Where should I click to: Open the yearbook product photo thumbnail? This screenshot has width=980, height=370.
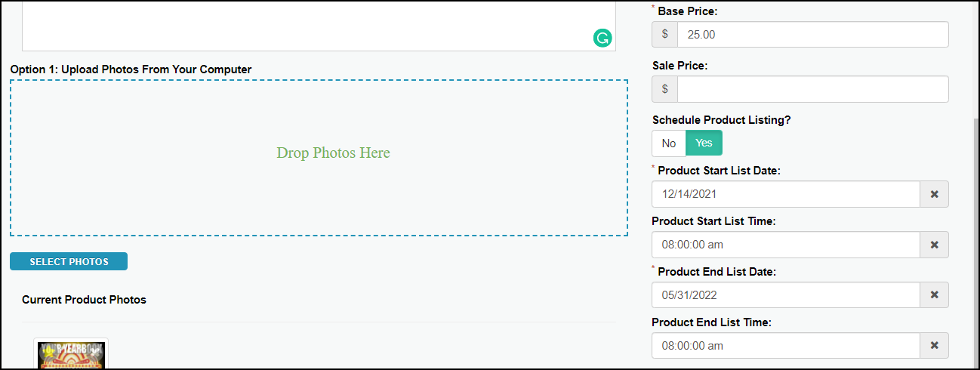pyautogui.click(x=71, y=355)
